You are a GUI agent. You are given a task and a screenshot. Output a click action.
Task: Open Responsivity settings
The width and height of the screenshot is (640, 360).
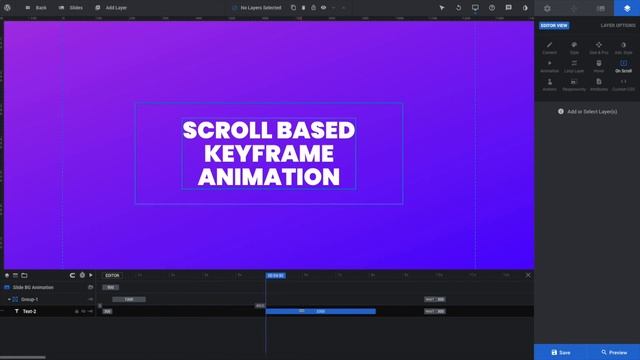574,84
